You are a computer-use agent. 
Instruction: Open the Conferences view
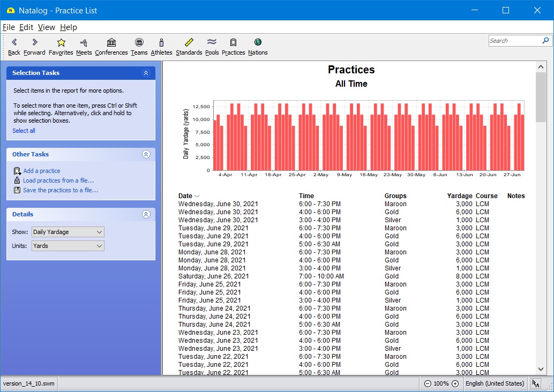tap(111, 47)
